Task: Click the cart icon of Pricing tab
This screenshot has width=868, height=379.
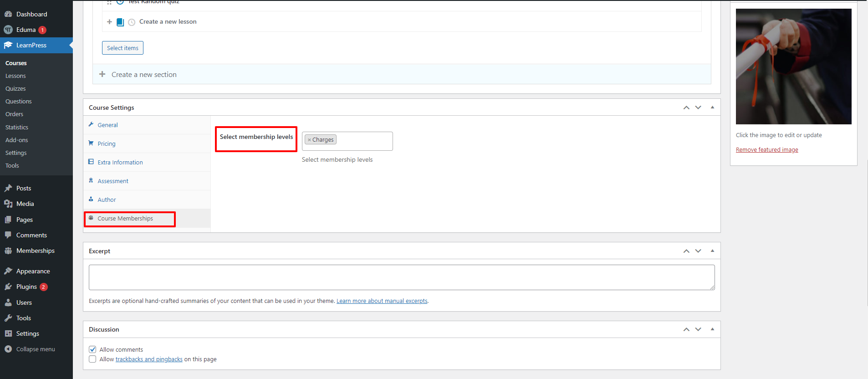Action: point(91,143)
